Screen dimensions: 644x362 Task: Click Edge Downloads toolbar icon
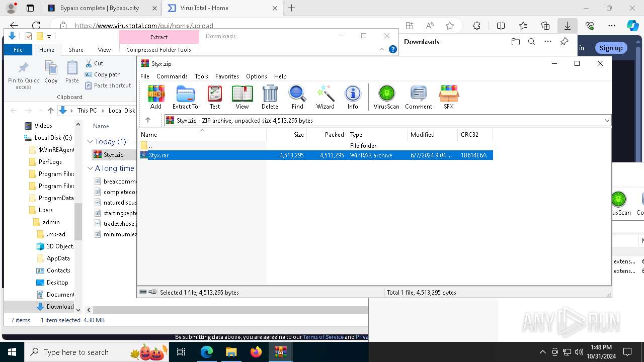click(567, 26)
